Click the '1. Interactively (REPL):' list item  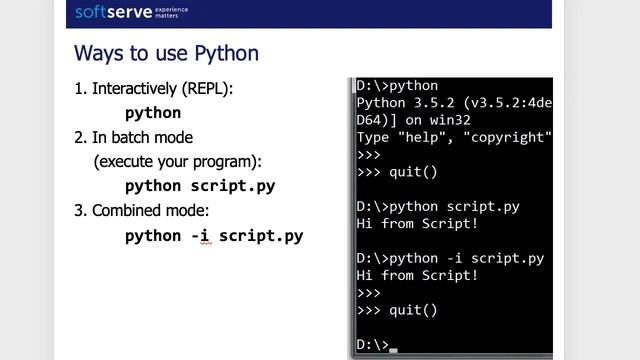tap(153, 89)
